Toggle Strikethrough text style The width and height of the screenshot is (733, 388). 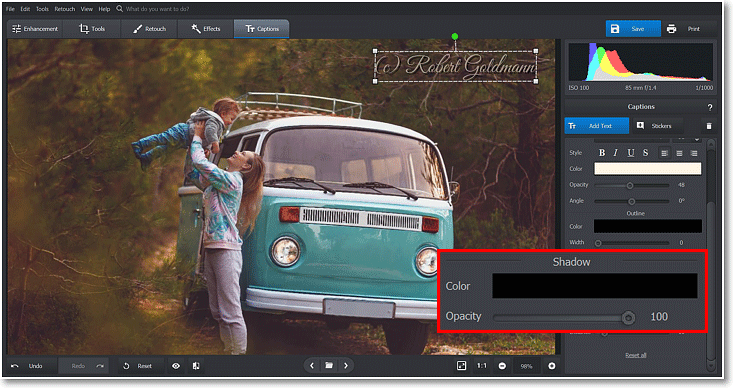pyautogui.click(x=645, y=153)
